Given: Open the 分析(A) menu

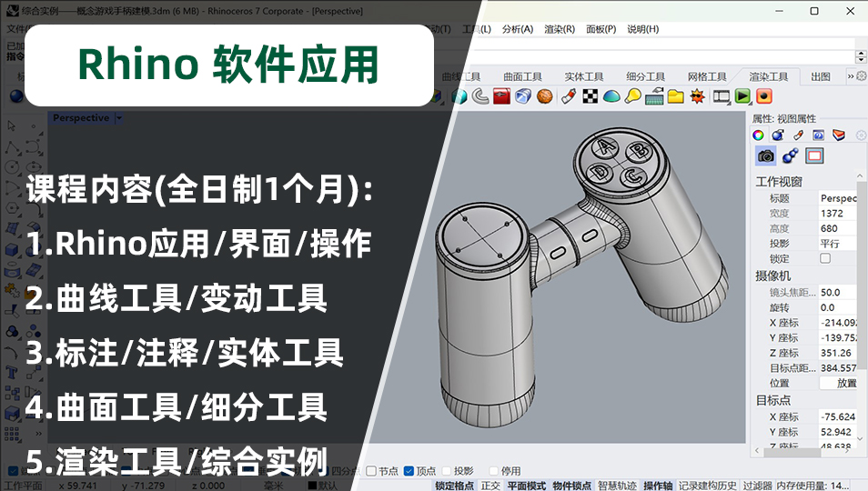Looking at the screenshot, I should [x=518, y=29].
